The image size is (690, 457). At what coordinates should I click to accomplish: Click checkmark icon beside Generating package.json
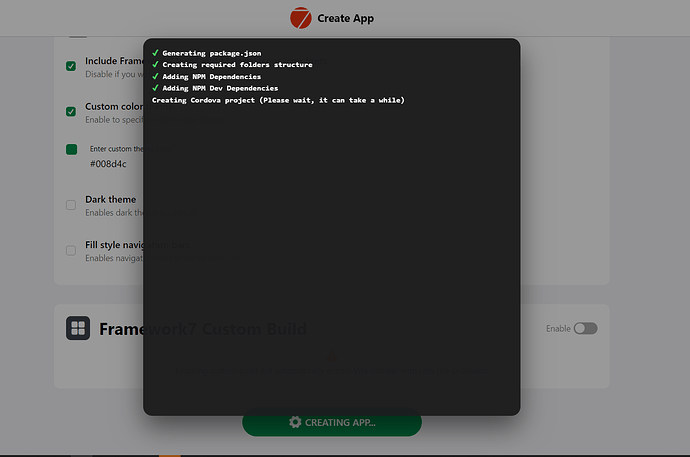tap(155, 53)
